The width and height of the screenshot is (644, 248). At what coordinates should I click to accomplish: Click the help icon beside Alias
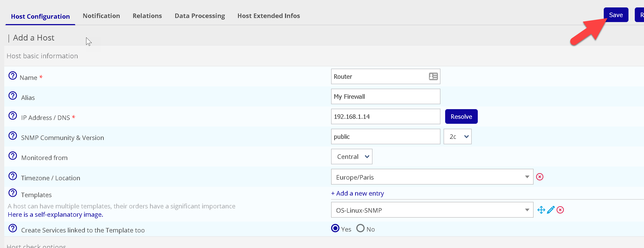pyautogui.click(x=13, y=95)
